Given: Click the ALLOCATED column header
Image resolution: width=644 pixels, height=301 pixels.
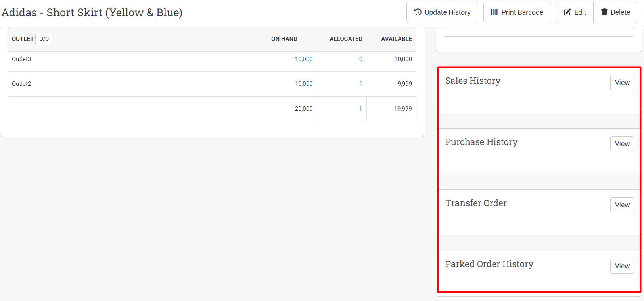Looking at the screenshot, I should click(346, 39).
